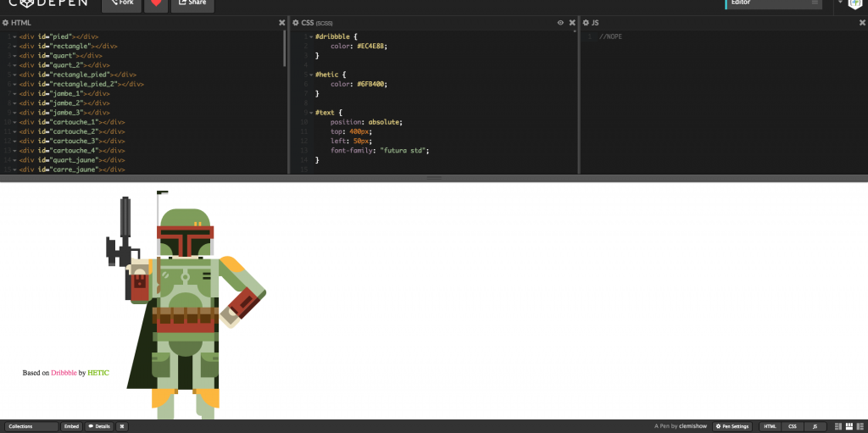The width and height of the screenshot is (868, 433).
Task: Open the Collections dropdown
Action: 32,426
